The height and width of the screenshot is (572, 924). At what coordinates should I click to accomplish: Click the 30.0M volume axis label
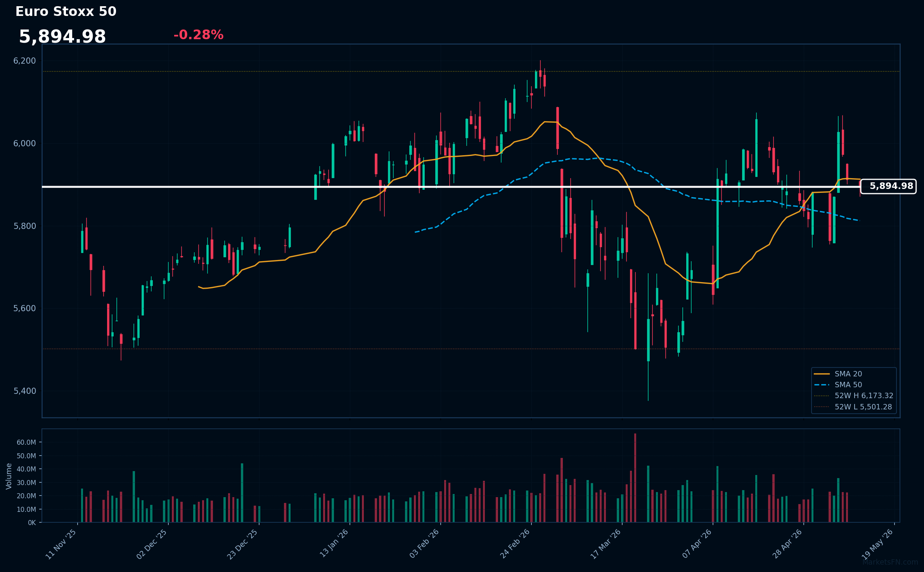click(x=26, y=482)
